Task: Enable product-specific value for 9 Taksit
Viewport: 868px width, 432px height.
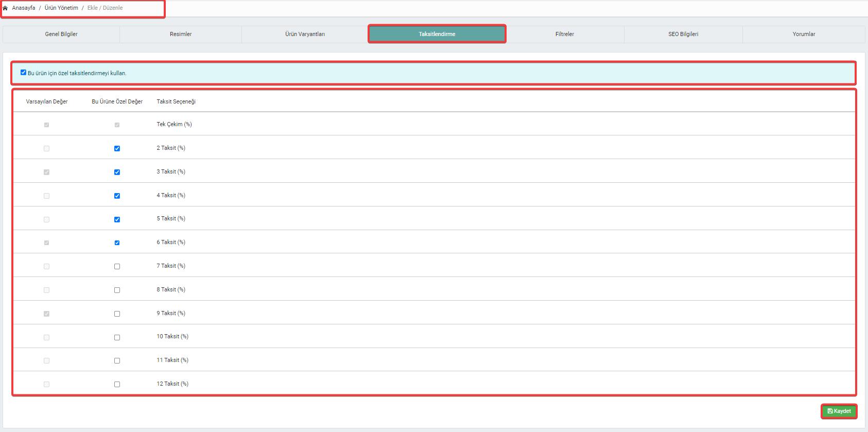Action: (x=117, y=314)
